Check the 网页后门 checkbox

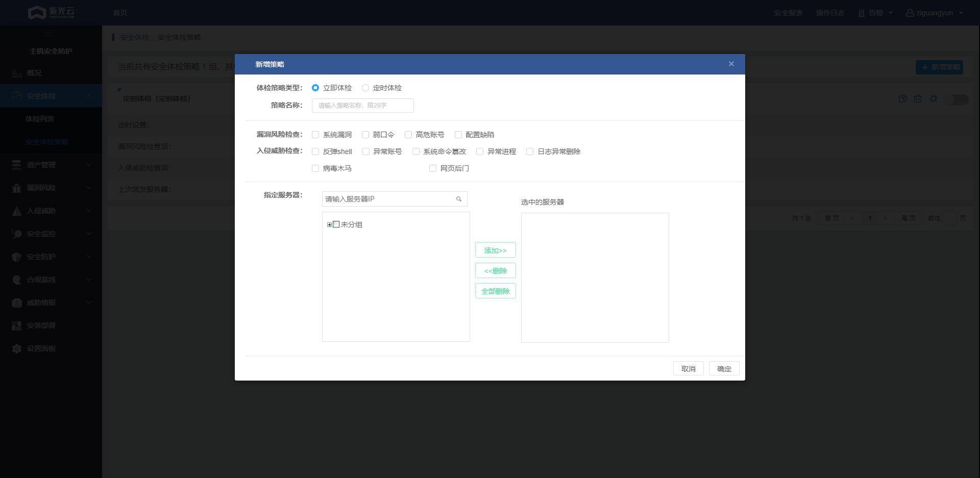coord(433,168)
